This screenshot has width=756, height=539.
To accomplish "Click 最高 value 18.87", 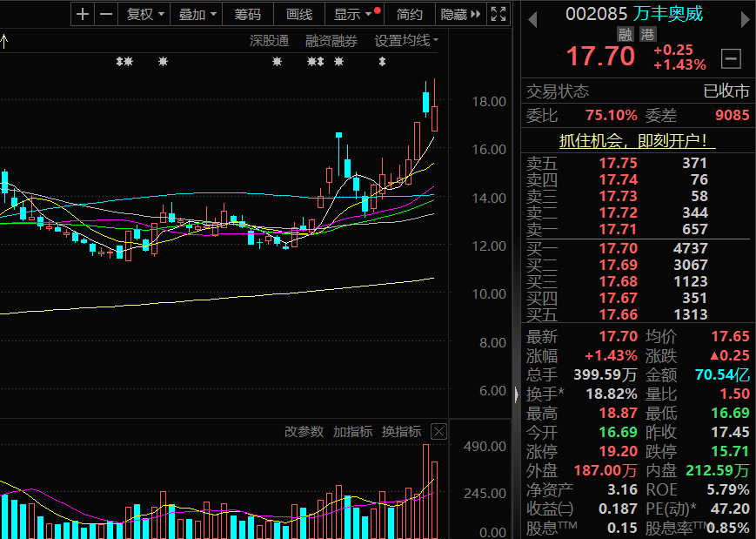I will tap(618, 413).
